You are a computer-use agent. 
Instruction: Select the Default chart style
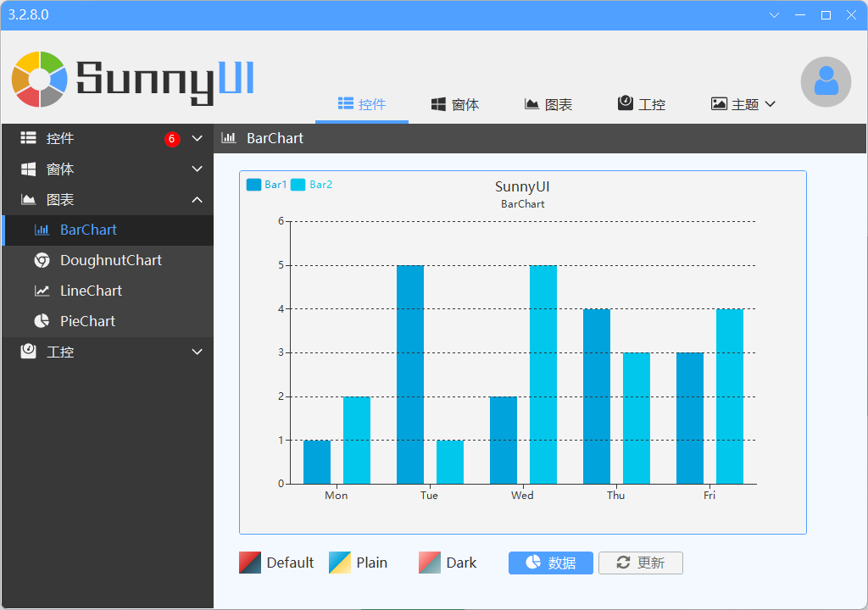tap(276, 563)
